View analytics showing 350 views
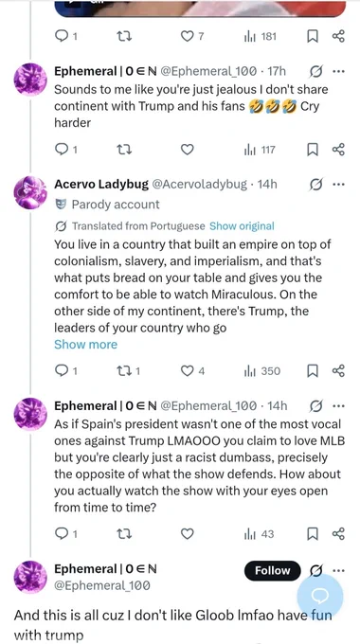The height and width of the screenshot is (644, 360). coord(262,371)
